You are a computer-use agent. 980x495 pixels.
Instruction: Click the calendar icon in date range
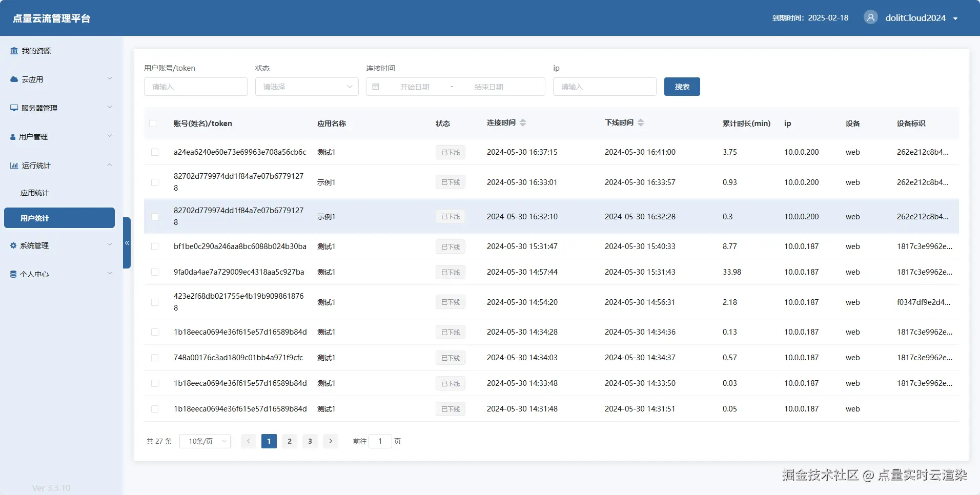376,87
